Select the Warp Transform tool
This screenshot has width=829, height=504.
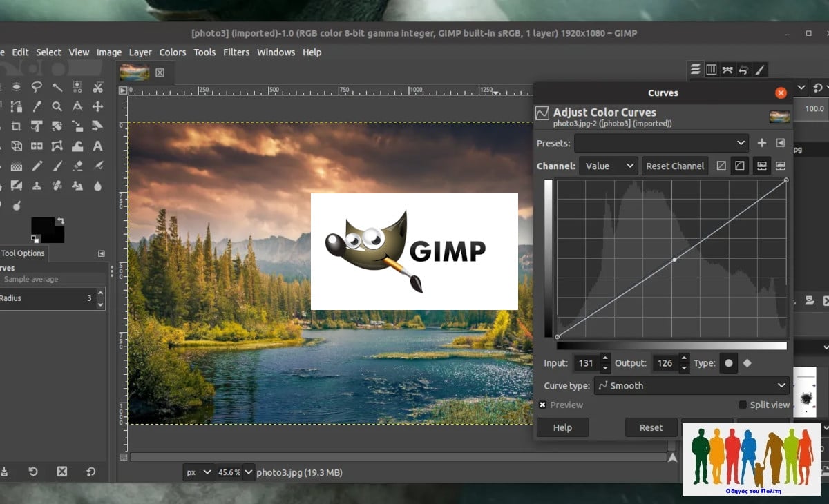[x=77, y=146]
